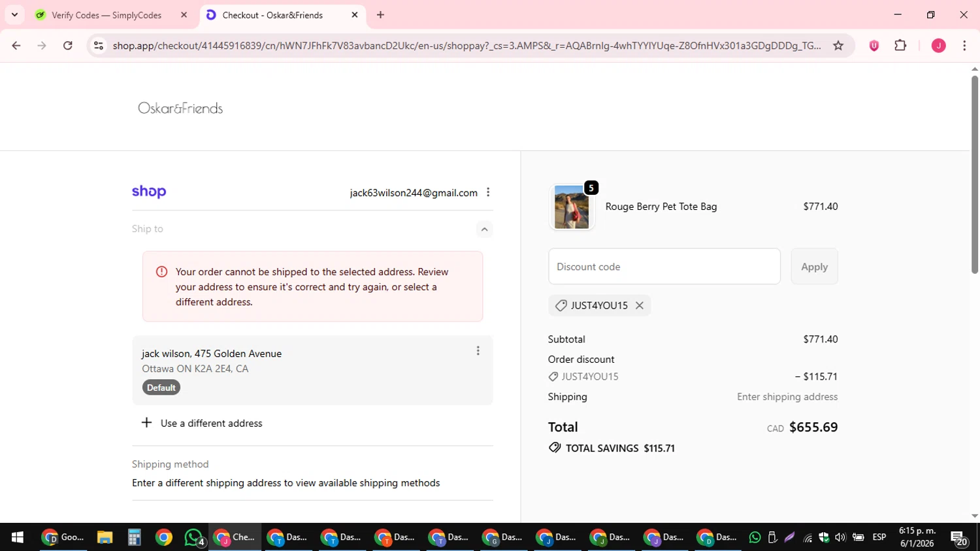Open the Chrome three-dot menu

tap(964, 45)
